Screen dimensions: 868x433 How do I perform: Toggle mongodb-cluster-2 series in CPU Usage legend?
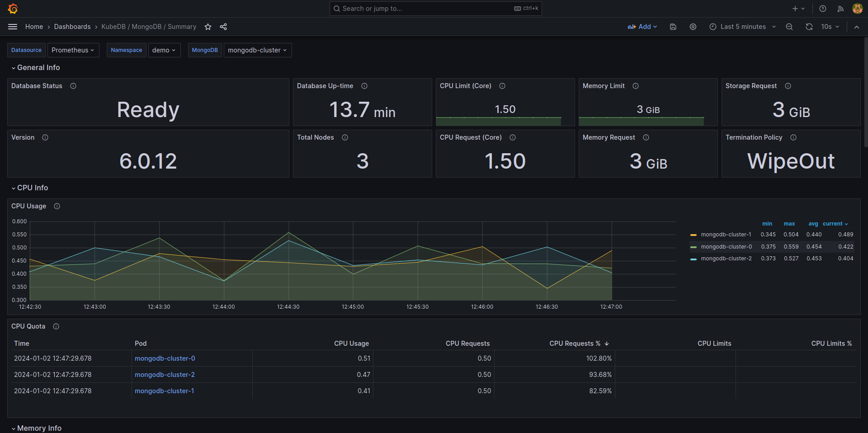pyautogui.click(x=726, y=258)
